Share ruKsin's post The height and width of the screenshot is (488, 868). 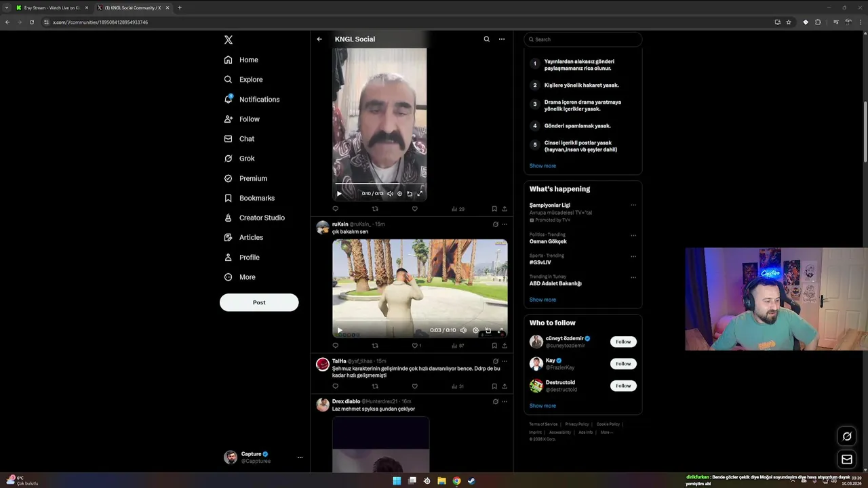point(505,346)
